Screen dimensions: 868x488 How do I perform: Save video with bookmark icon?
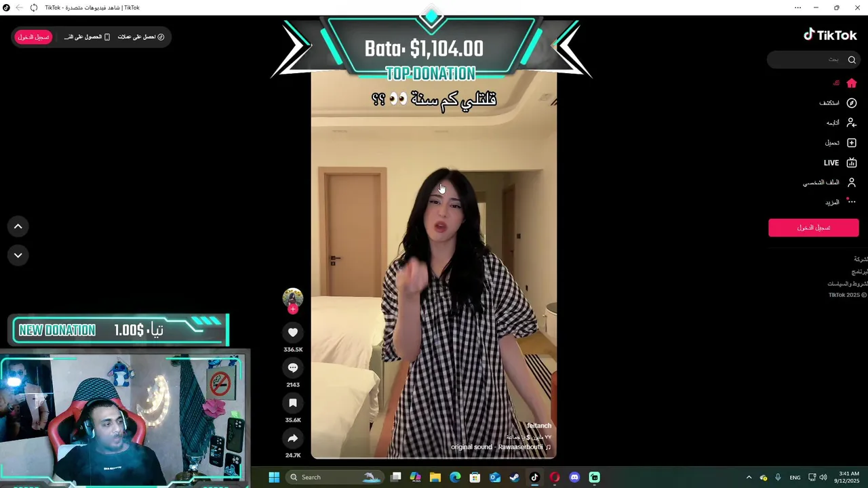[293, 403]
